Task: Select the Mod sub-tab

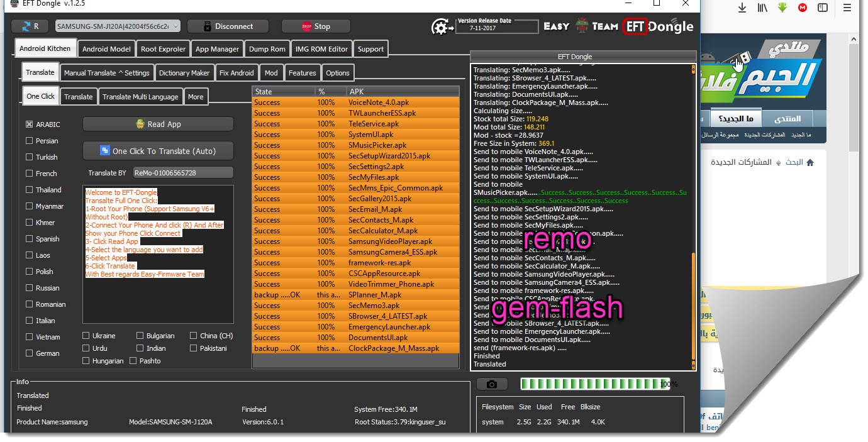Action: [x=271, y=73]
